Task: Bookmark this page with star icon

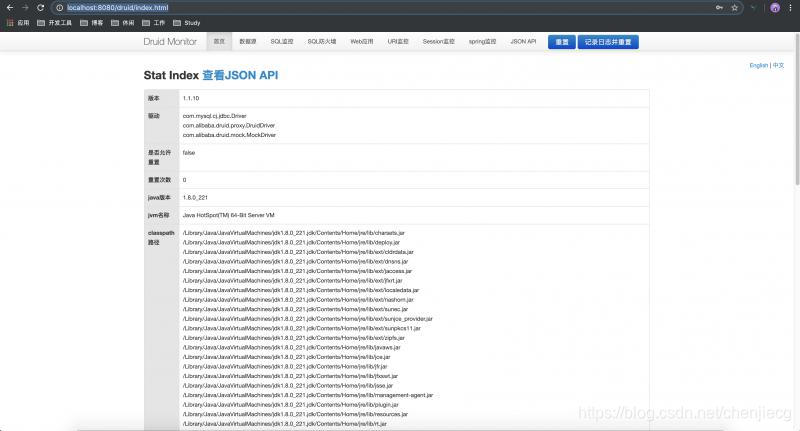Action: coord(735,8)
